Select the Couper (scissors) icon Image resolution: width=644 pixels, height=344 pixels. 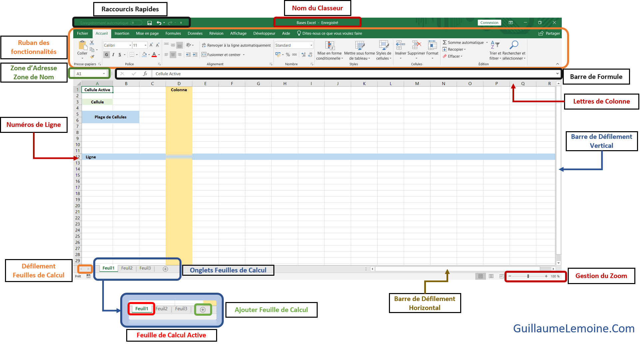coord(92,43)
